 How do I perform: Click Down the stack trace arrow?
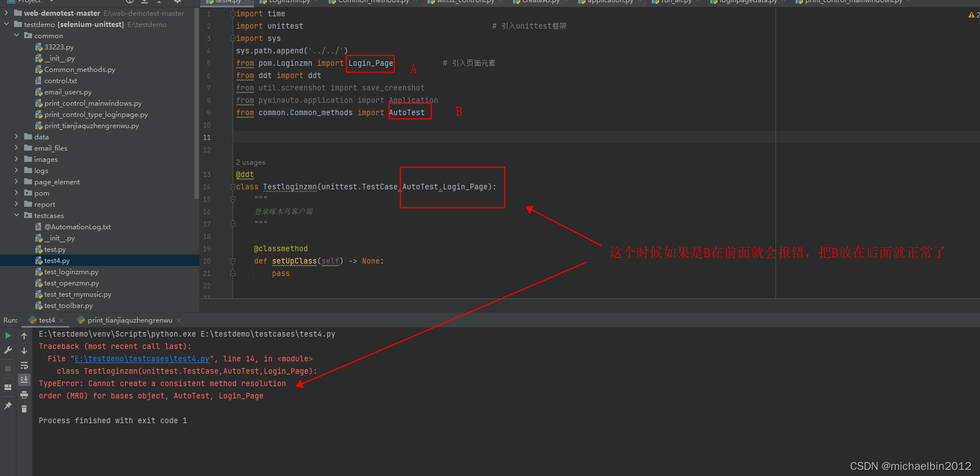tap(24, 350)
